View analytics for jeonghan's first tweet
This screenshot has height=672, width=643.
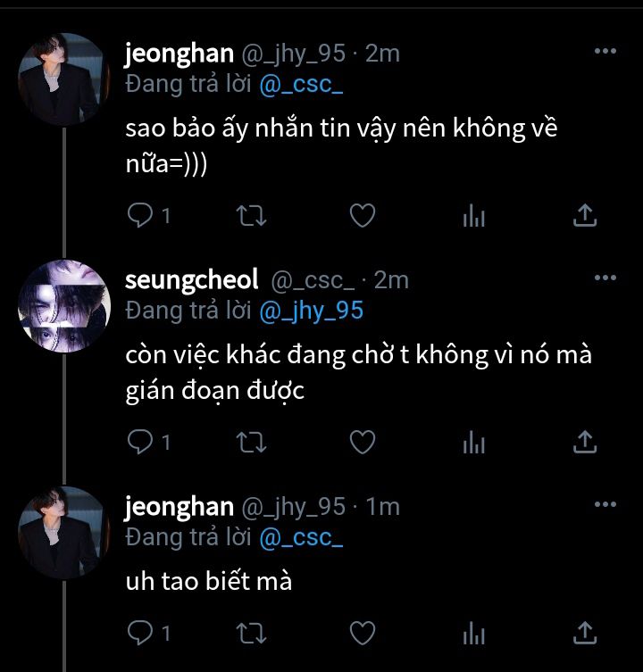pos(473,215)
